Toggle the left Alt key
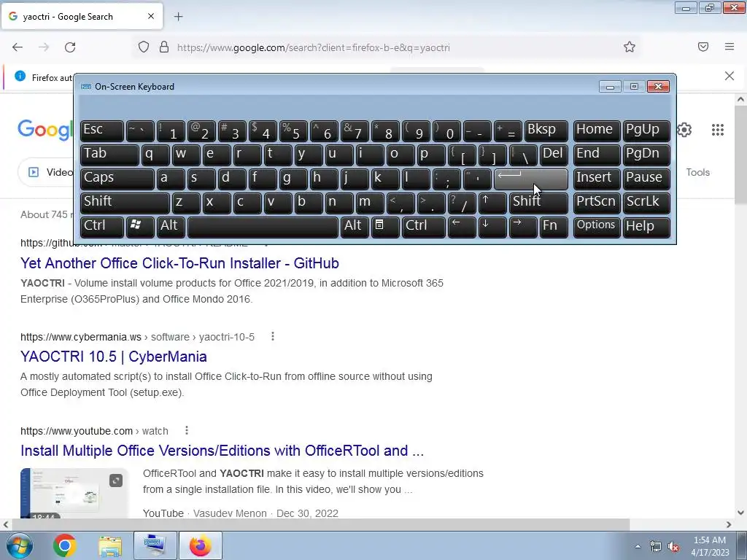This screenshot has width=747, height=560. coord(171,227)
